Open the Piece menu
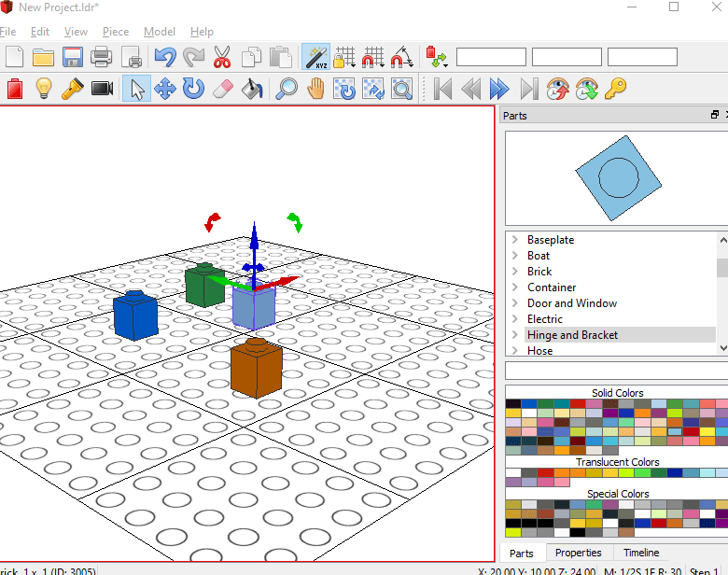This screenshot has width=728, height=575. point(116,32)
